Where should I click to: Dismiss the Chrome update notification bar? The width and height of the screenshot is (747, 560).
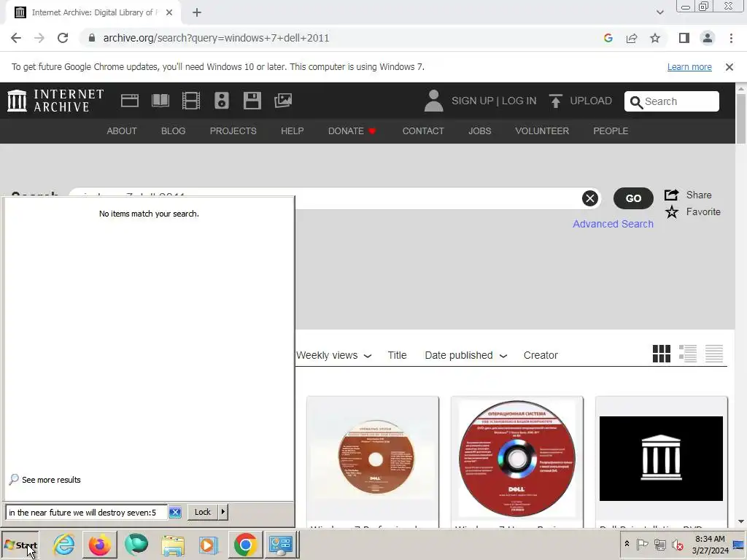[729, 67]
